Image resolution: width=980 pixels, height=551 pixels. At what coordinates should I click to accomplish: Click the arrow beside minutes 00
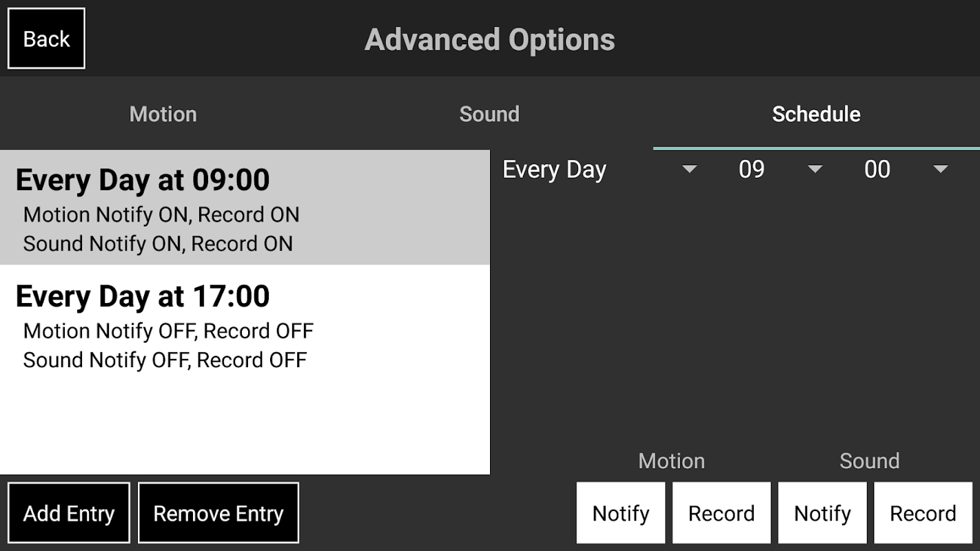coord(941,169)
